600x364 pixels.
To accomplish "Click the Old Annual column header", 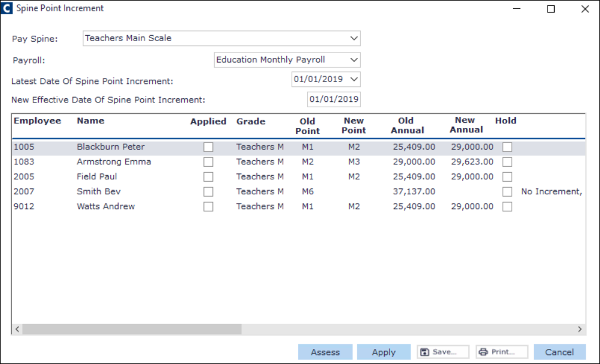I will pos(407,126).
